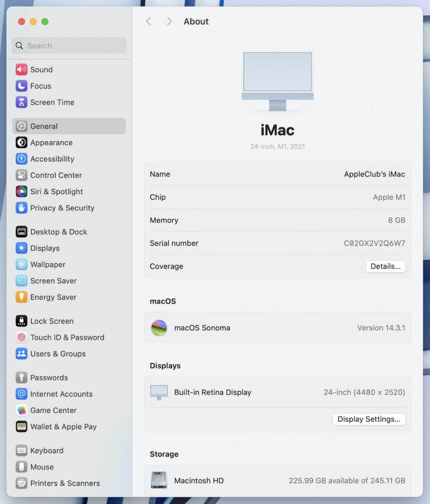Click the search magnifying glass icon
The width and height of the screenshot is (430, 504).
point(19,46)
